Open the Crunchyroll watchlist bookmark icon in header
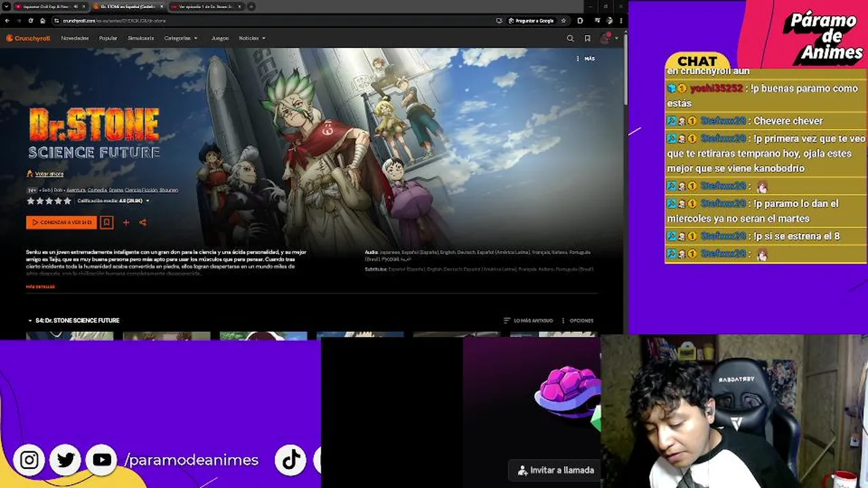This screenshot has height=488, width=868. [x=587, y=39]
